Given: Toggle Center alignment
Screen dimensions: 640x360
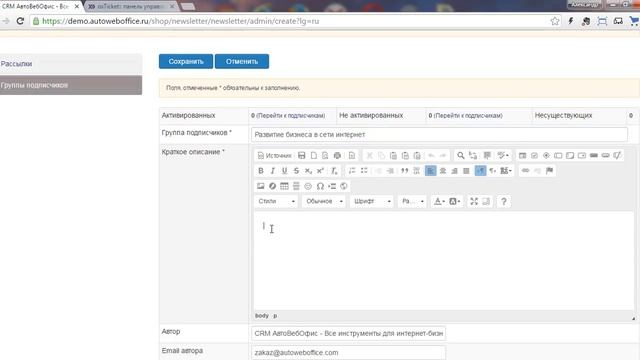Looking at the screenshot, I should click(x=442, y=171).
